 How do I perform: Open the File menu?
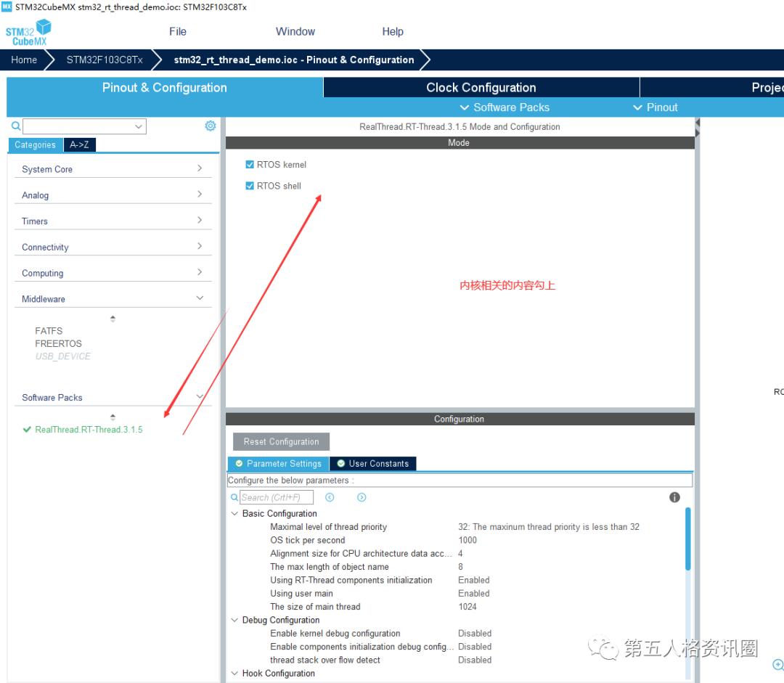tap(178, 31)
